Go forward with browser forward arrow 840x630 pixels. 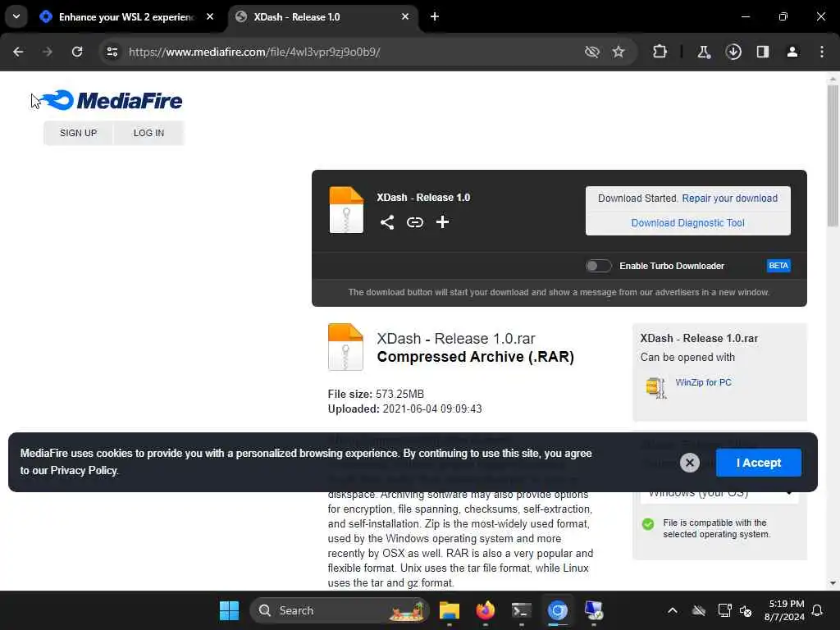48,52
